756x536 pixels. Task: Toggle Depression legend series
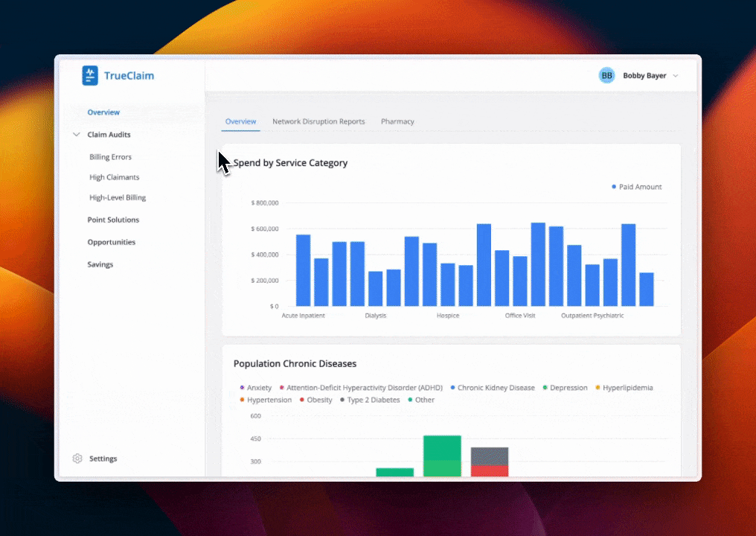[565, 387]
